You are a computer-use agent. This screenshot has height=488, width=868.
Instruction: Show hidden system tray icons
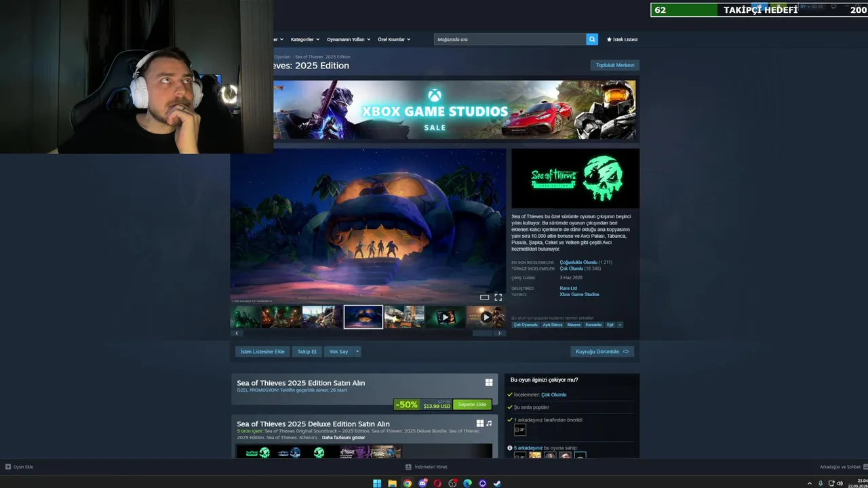[809, 483]
